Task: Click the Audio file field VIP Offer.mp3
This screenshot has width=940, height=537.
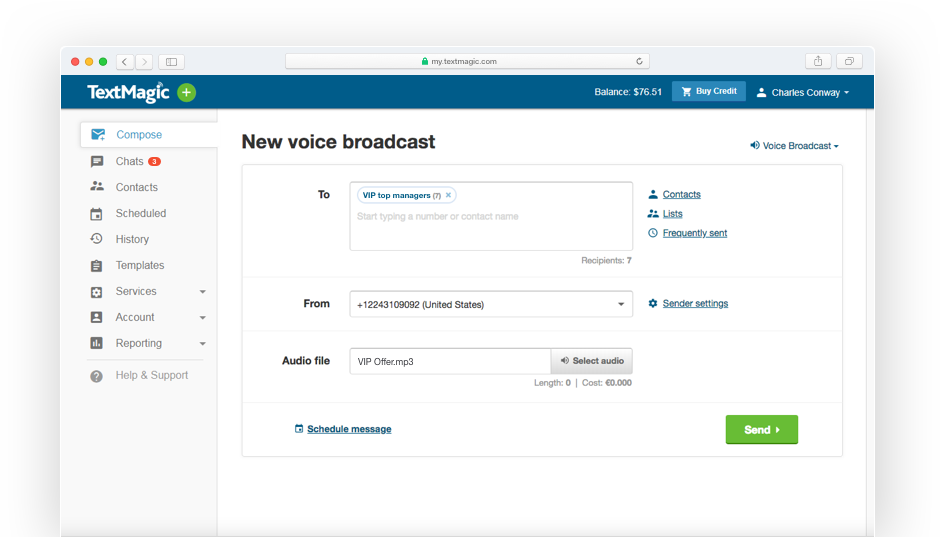Action: click(450, 361)
